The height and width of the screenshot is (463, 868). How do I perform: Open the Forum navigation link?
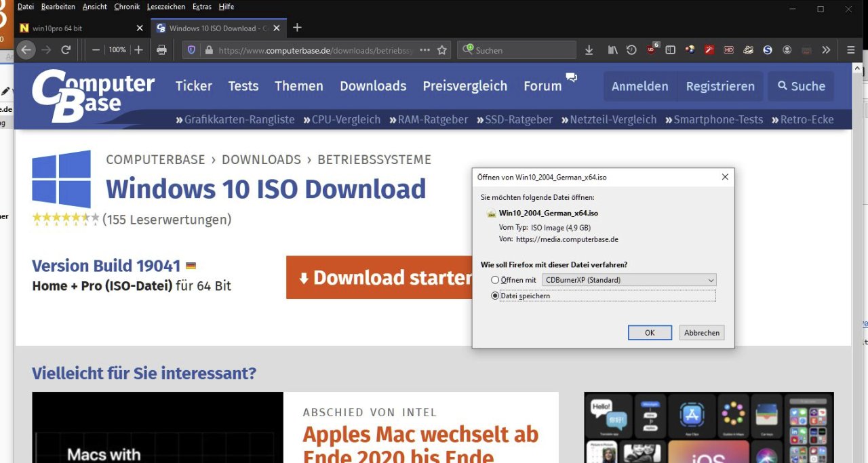542,86
